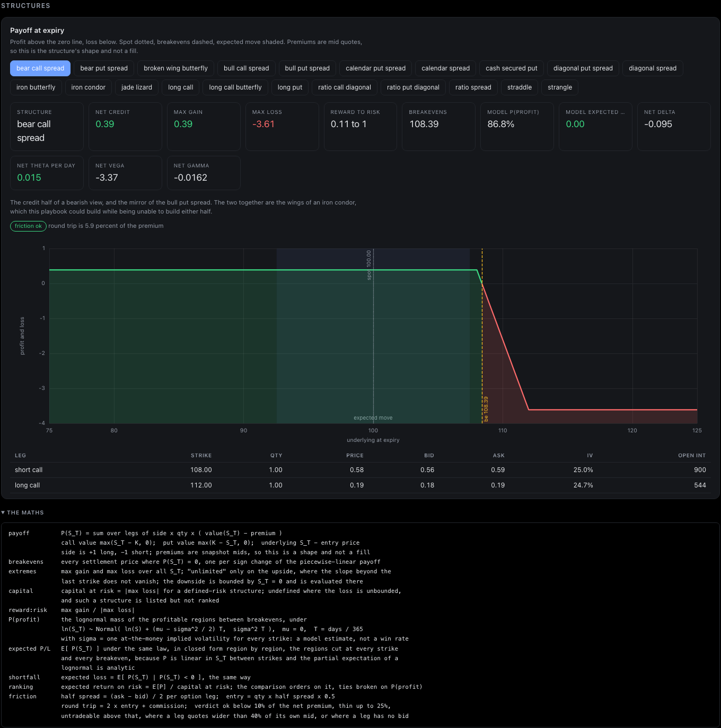Click open interest 544
721x728 pixels.
click(700, 485)
